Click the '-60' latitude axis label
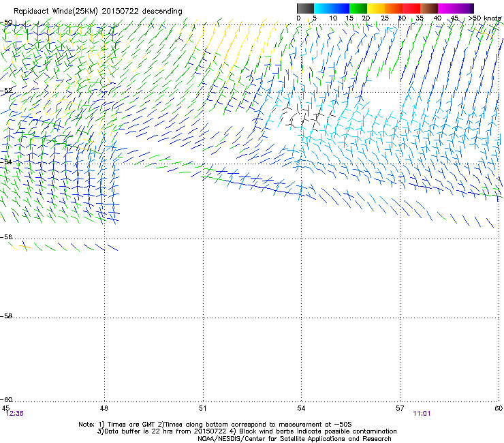Image resolution: width=504 pixels, height=443 pixels. tap(6, 399)
